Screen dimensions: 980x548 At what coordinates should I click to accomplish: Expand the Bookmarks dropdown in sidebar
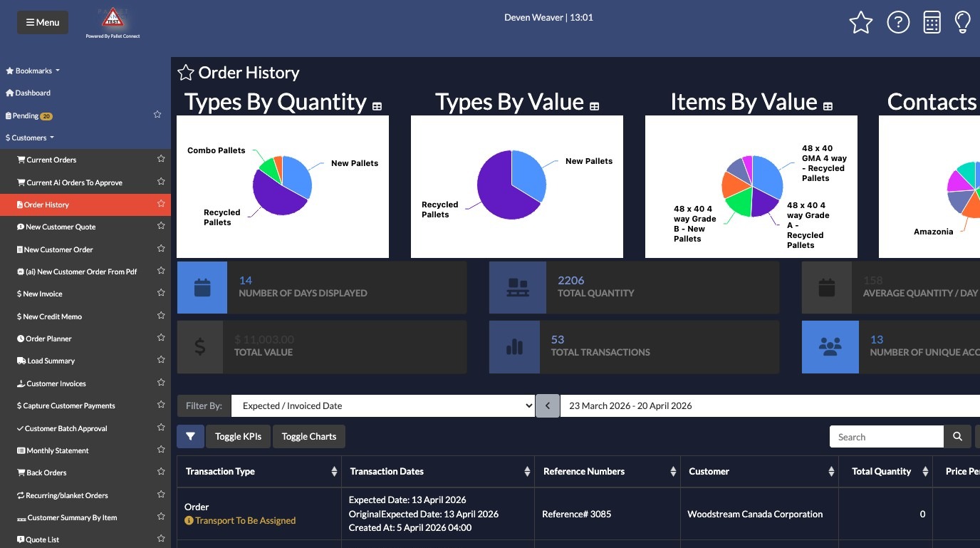point(33,71)
